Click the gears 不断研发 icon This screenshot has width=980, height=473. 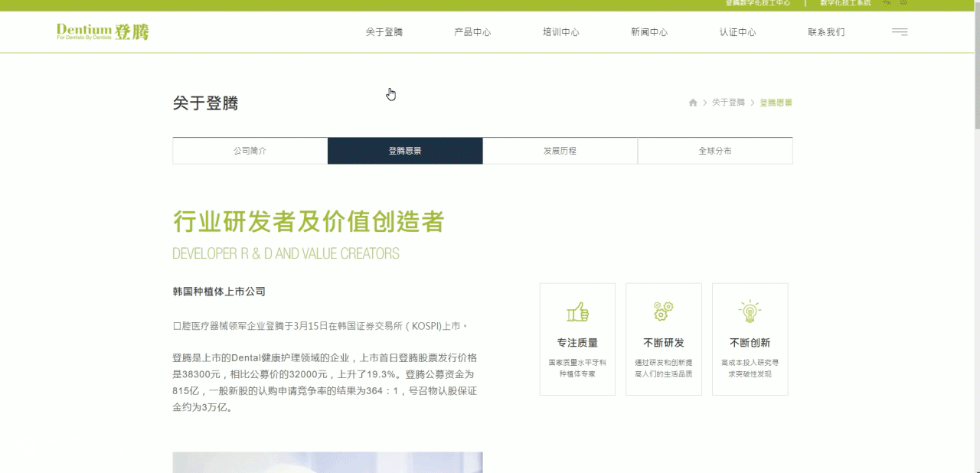click(664, 312)
